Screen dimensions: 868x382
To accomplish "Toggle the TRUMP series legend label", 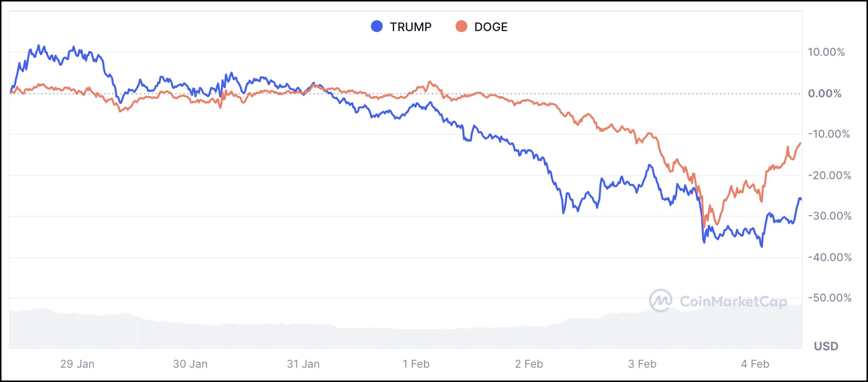I will click(410, 27).
